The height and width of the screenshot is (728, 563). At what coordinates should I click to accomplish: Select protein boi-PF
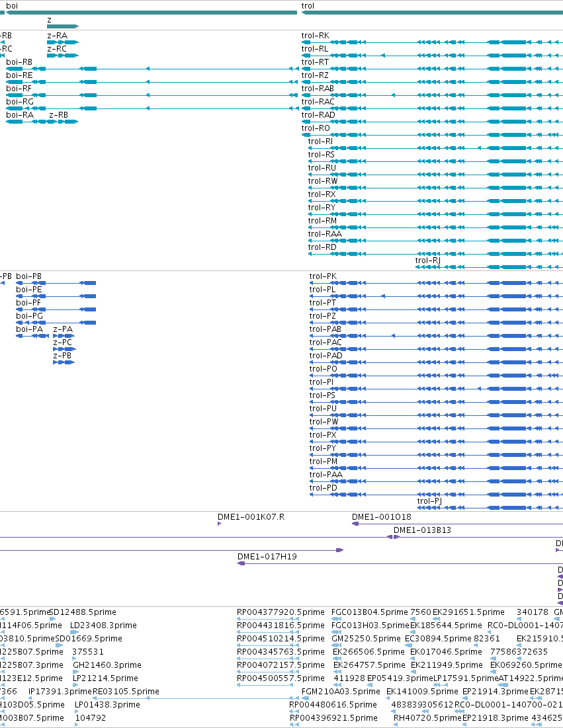(x=56, y=309)
